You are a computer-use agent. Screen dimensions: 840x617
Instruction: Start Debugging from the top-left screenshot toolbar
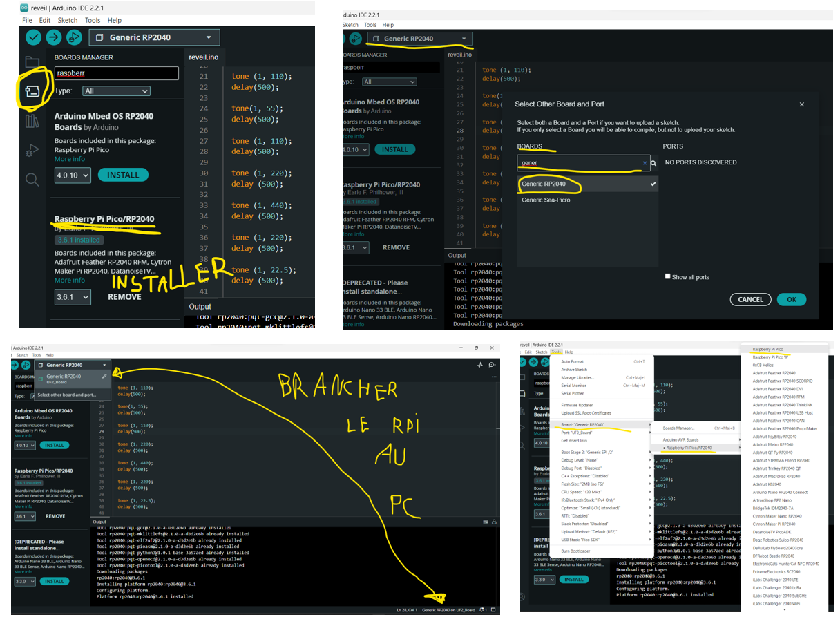point(74,37)
